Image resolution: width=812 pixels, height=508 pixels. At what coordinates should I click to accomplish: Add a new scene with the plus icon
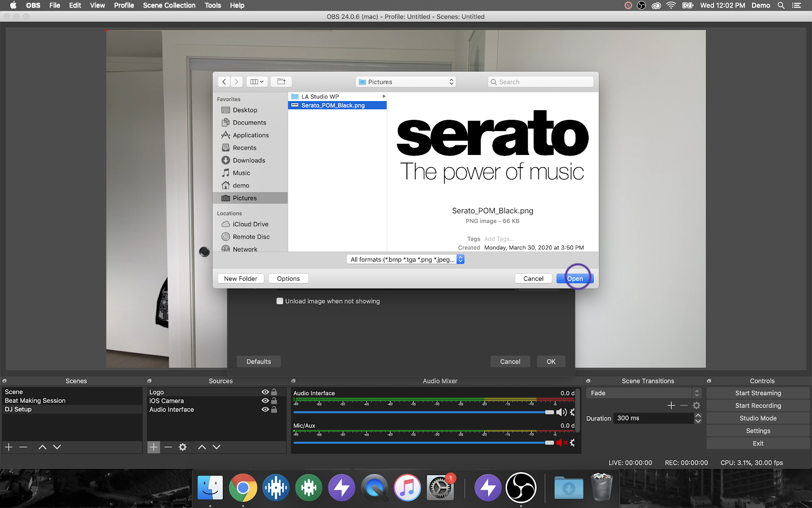(x=9, y=447)
